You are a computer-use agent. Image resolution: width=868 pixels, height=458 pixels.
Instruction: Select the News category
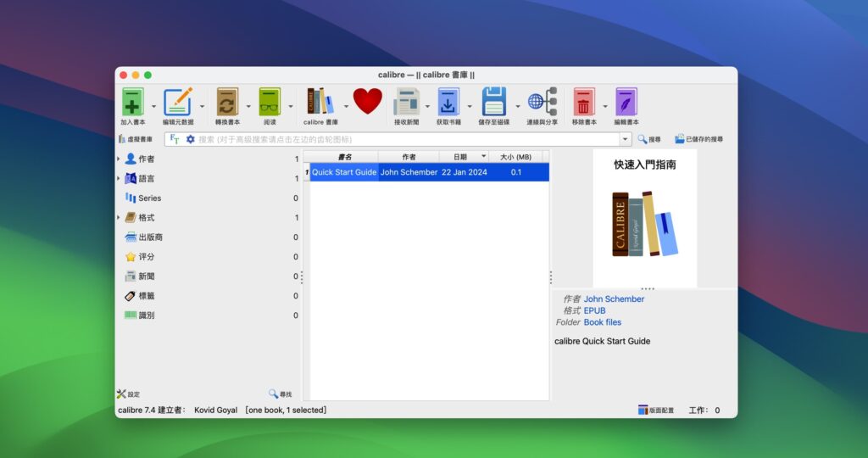tap(140, 276)
